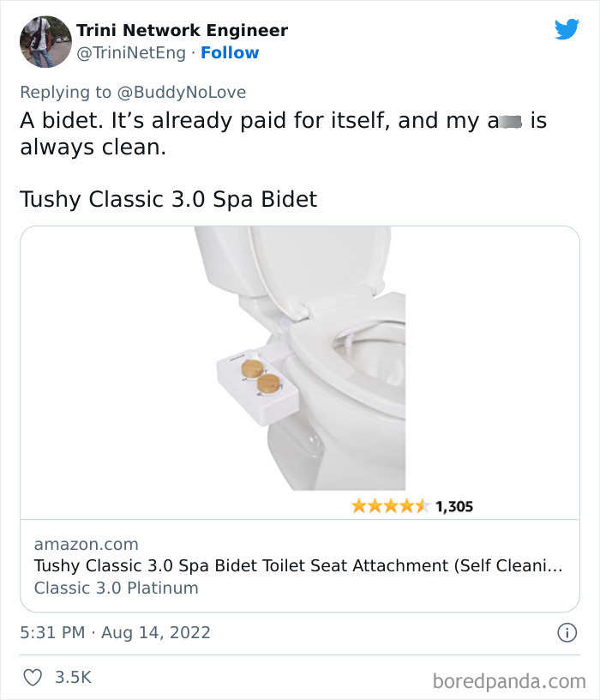
Task: Click the tweet timestamp Aug 14, 2022
Action: coord(115,631)
